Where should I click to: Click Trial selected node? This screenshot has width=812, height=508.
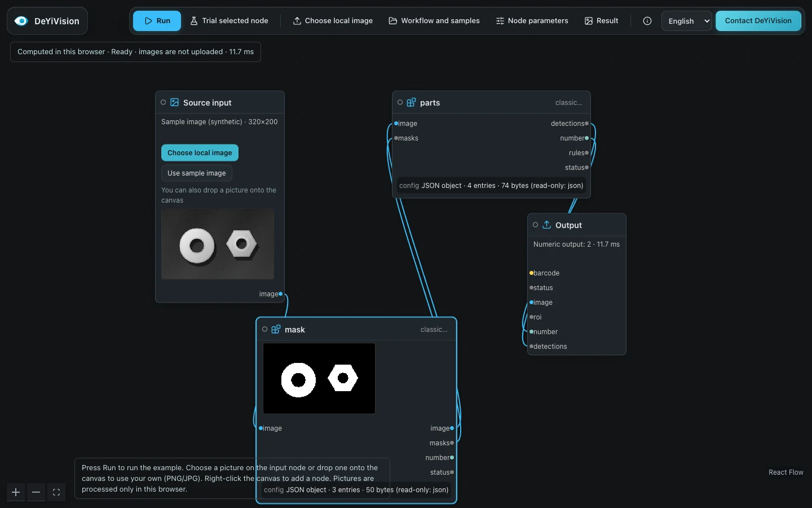coord(229,21)
